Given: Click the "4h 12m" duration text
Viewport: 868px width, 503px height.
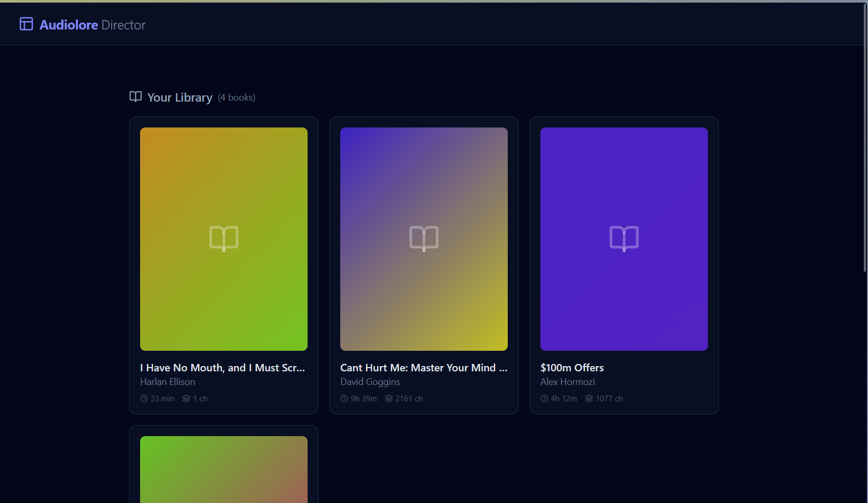Looking at the screenshot, I should click(x=564, y=399).
